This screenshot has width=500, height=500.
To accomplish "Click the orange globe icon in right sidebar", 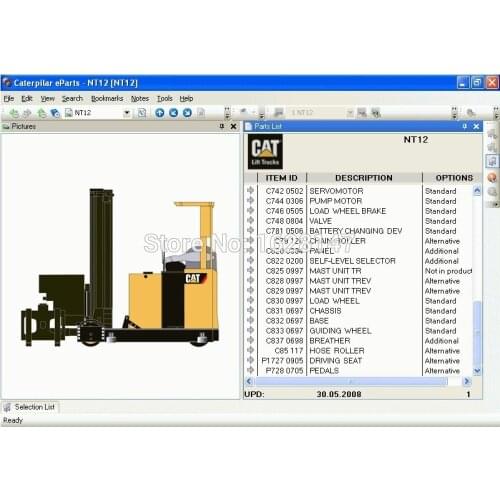I will pyautogui.click(x=492, y=177).
